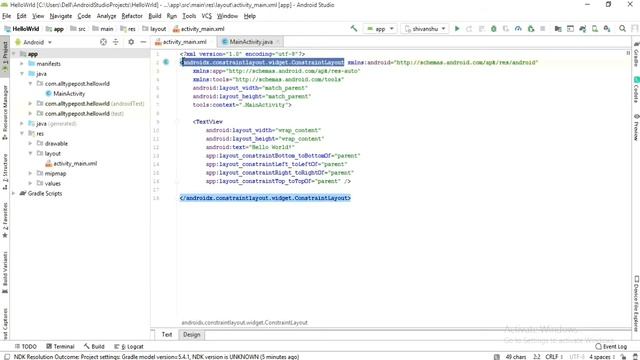Collapse the res folder
The height and width of the screenshot is (360, 640).
click(x=22, y=133)
